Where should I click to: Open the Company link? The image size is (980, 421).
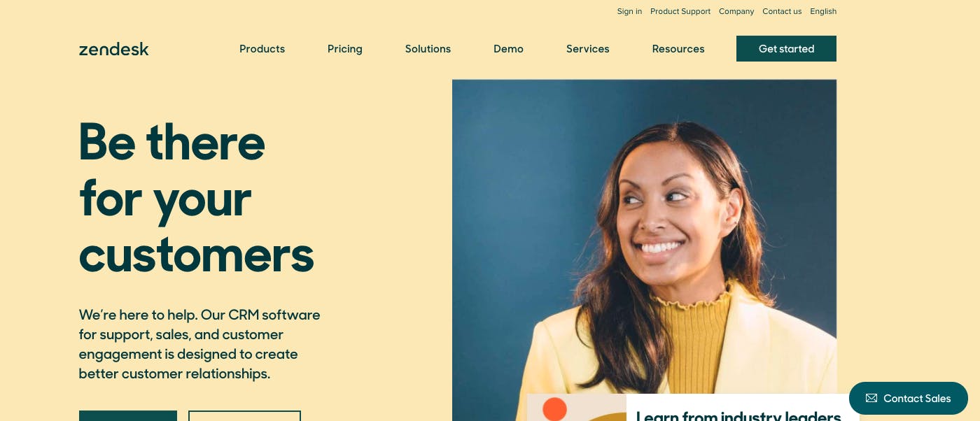coord(736,11)
